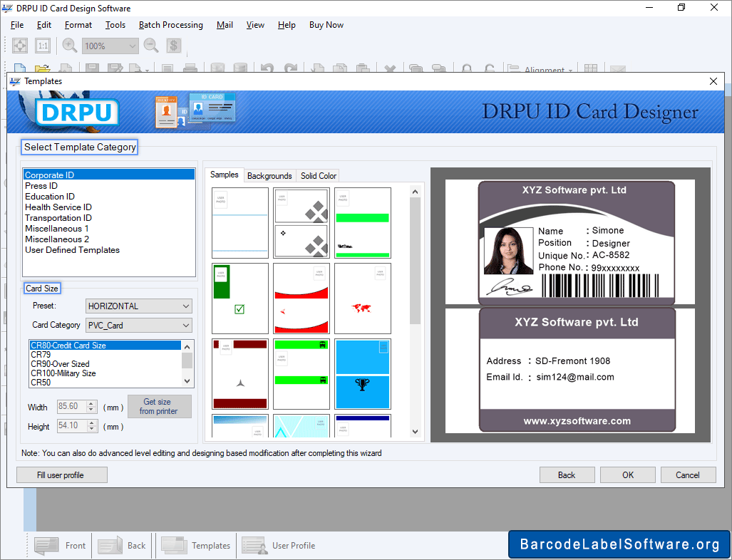Choose the red curved sample template
732x560 pixels.
pos(301,299)
